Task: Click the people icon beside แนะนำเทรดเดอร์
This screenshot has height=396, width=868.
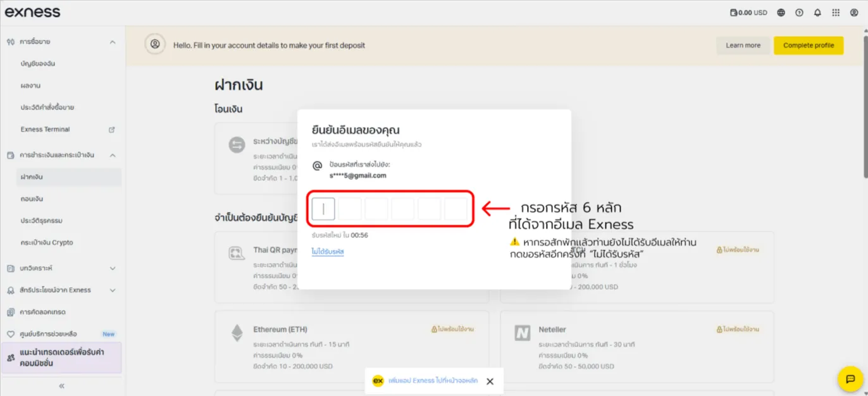Action: click(x=10, y=358)
